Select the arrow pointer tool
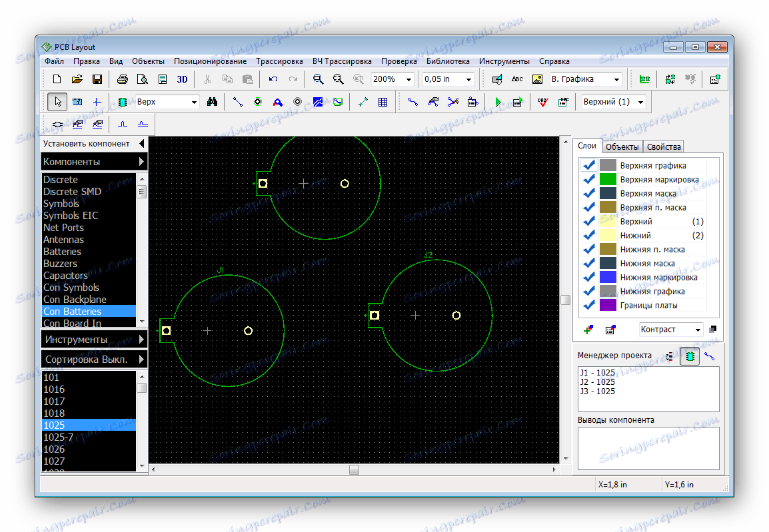The image size is (769, 532). [57, 102]
